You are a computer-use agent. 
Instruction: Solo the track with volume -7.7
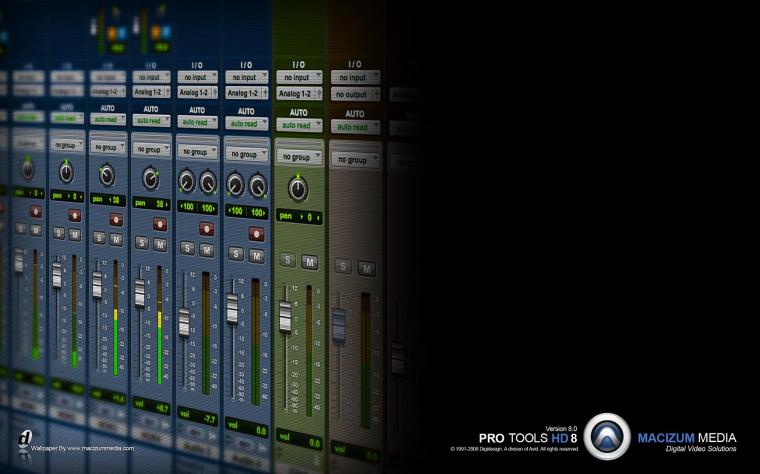188,249
